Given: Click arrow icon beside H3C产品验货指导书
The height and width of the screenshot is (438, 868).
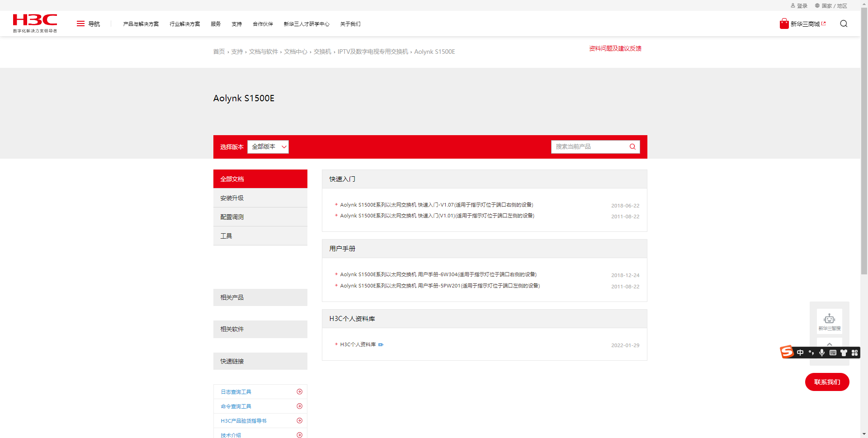Looking at the screenshot, I should (299, 420).
